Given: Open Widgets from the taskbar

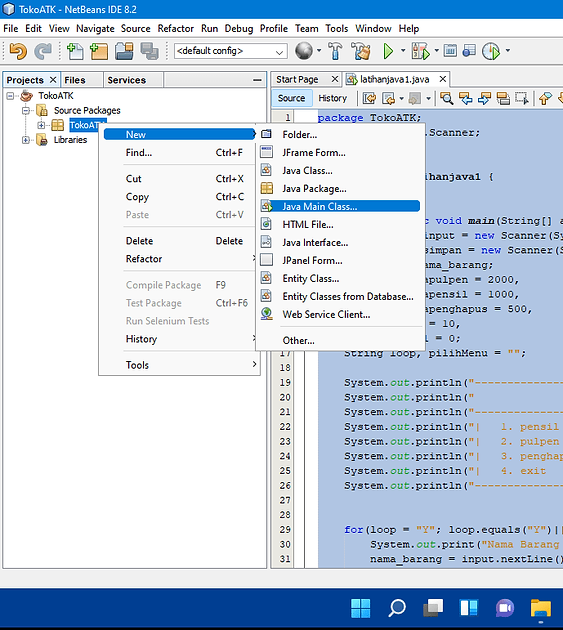Looking at the screenshot, I should (x=469, y=608).
